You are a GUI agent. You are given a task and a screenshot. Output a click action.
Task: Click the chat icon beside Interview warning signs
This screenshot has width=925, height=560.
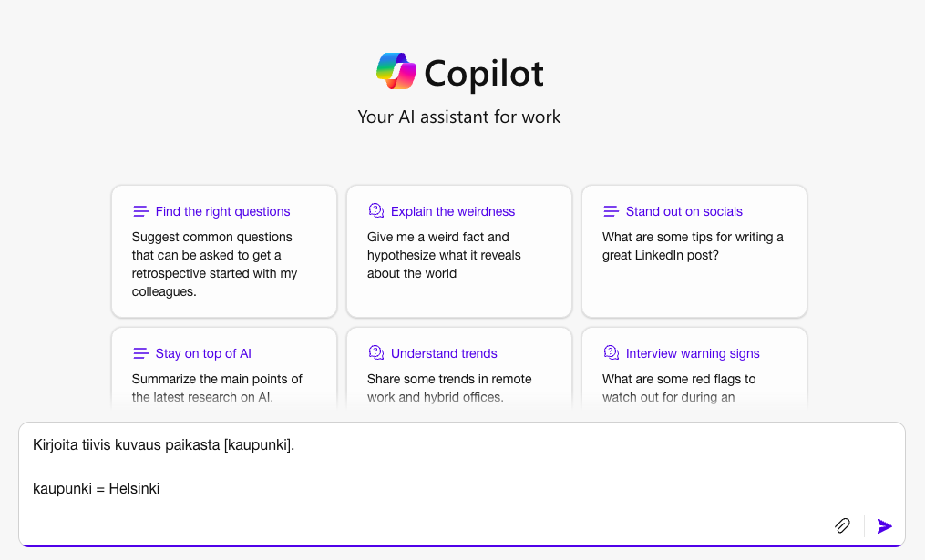point(611,353)
